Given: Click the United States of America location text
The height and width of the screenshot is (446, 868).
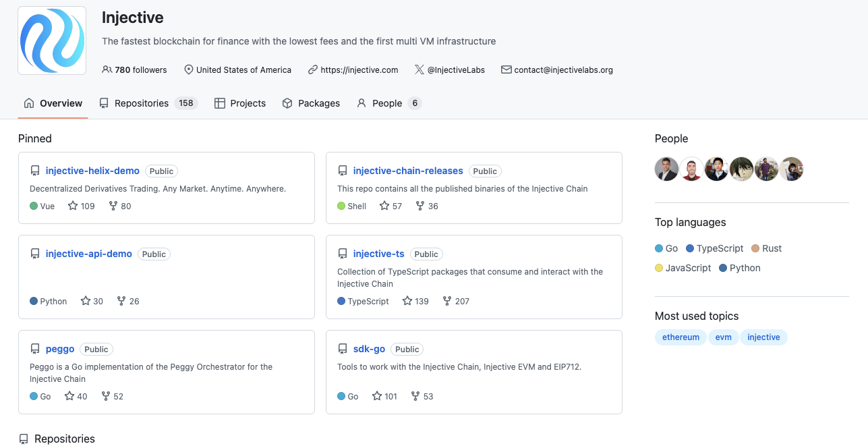Looking at the screenshot, I should pyautogui.click(x=243, y=69).
